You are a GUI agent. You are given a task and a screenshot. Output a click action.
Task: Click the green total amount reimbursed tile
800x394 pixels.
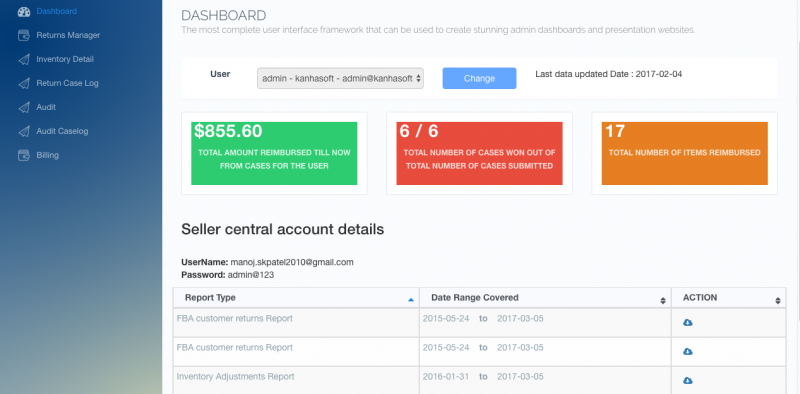click(274, 153)
